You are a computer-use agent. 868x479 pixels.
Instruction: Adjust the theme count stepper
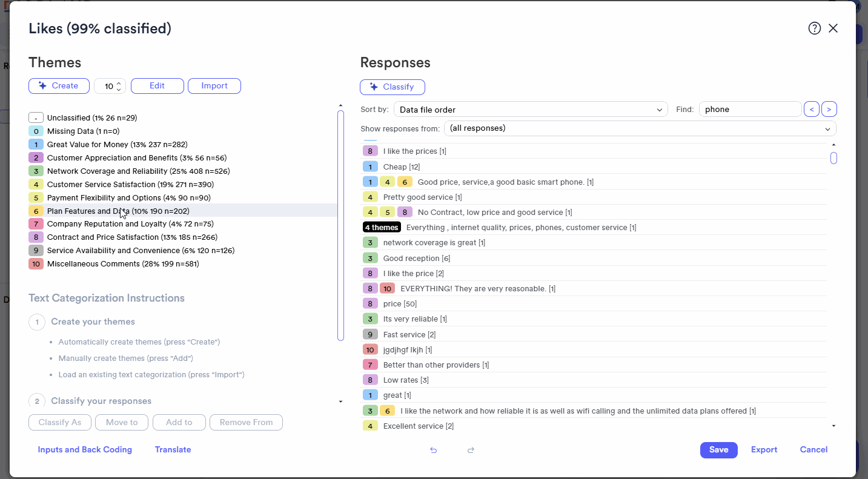pos(119,87)
